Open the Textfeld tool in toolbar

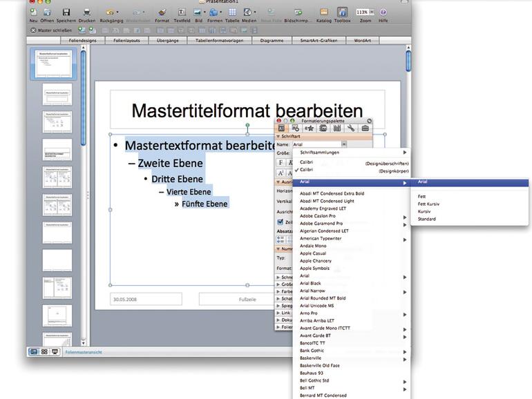tap(182, 12)
